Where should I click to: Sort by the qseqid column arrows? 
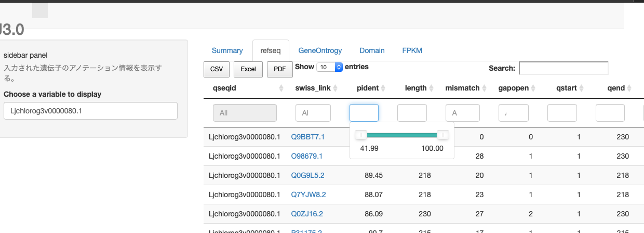click(281, 88)
